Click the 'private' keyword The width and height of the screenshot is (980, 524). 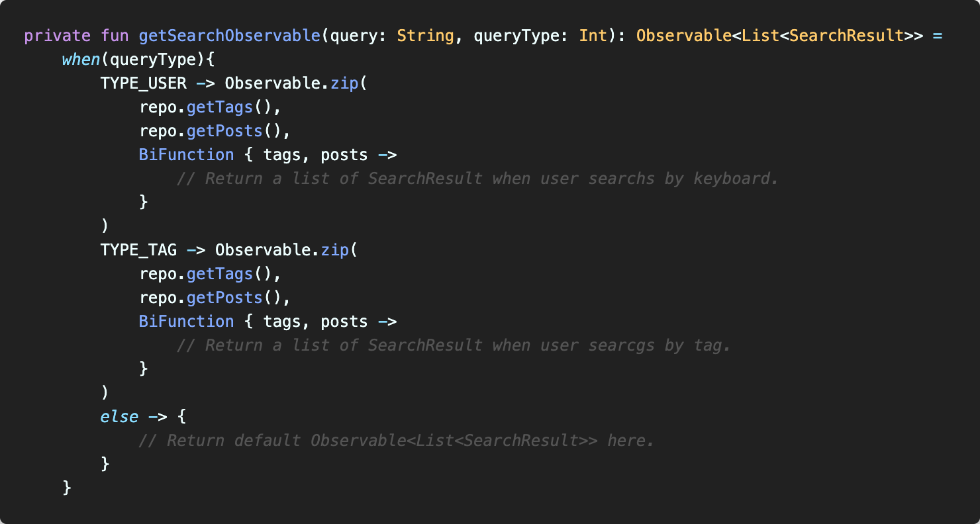(57, 36)
